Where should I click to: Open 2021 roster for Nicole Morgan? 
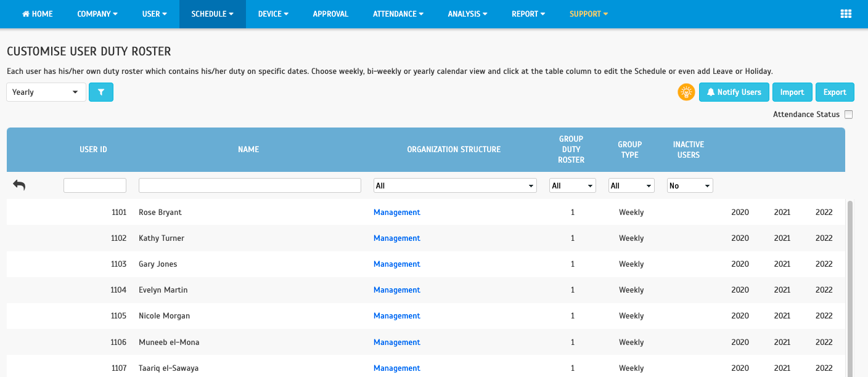pos(782,315)
